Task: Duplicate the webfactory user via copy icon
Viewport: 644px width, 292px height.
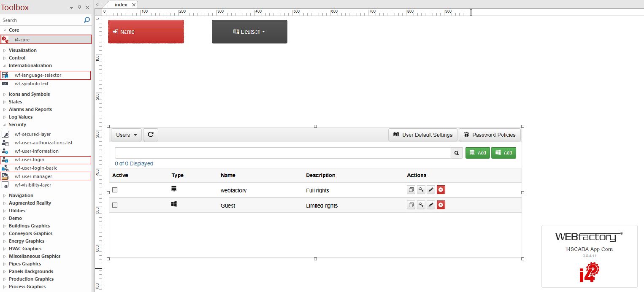Action: (411, 189)
